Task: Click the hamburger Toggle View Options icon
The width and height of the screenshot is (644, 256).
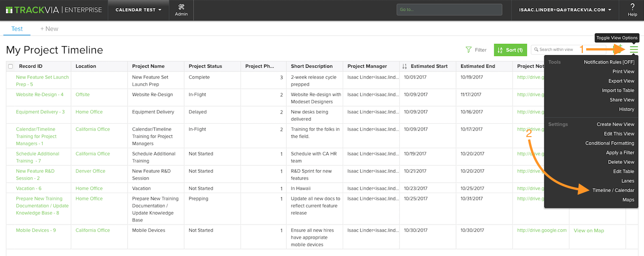Action: pyautogui.click(x=634, y=50)
